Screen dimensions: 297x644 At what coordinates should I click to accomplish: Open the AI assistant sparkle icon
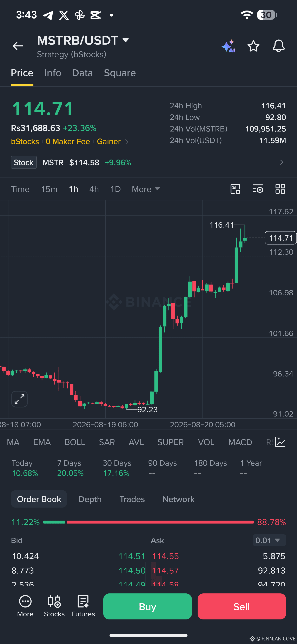click(228, 46)
